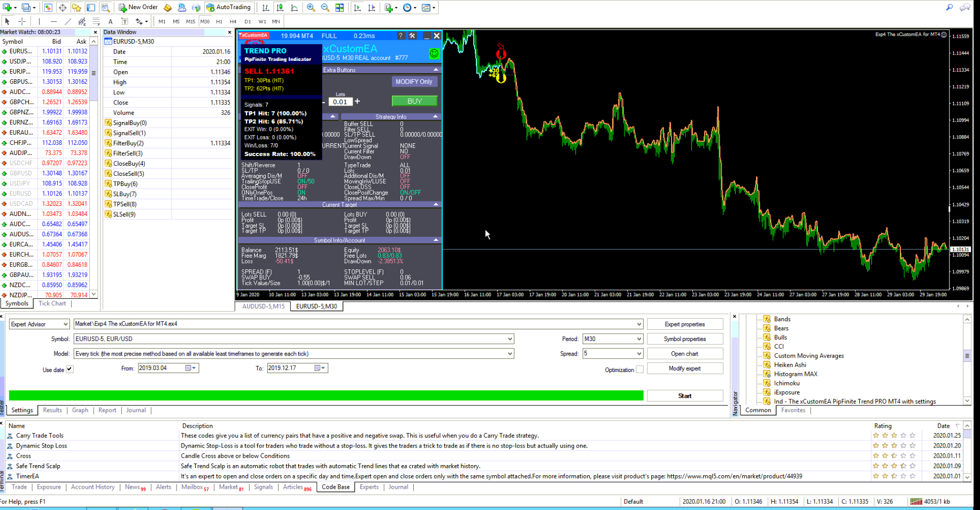This screenshot has height=510, width=980.
Task: Draw a horizontal line on chart
Action: pyautogui.click(x=53, y=21)
